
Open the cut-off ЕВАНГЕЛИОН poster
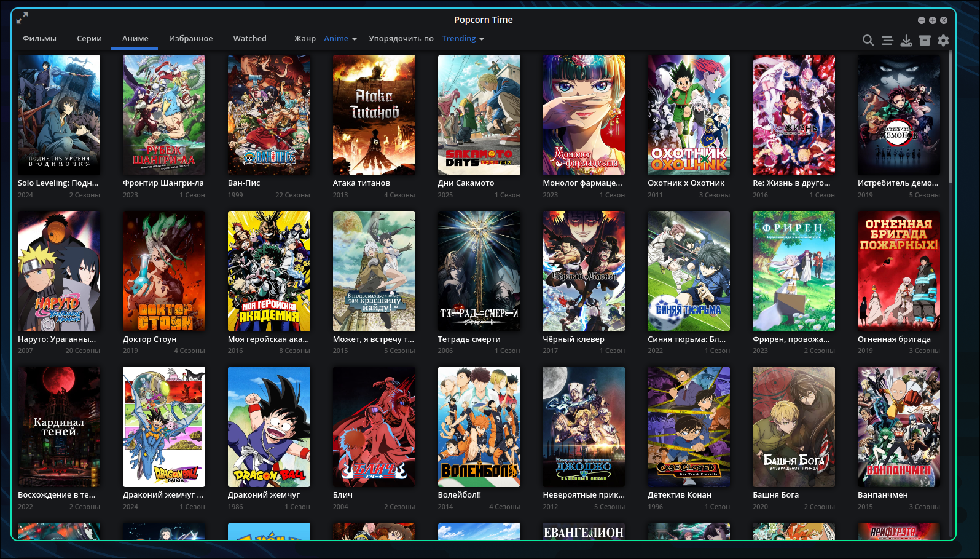coord(584,531)
